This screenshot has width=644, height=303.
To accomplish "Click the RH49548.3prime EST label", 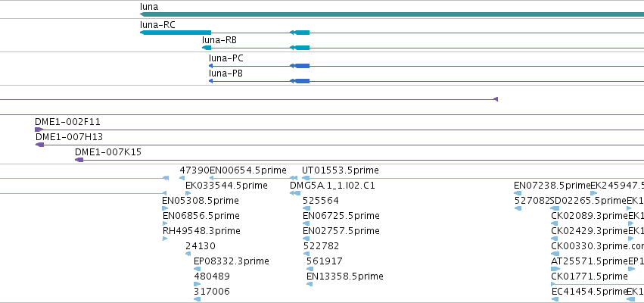I will [x=201, y=230].
